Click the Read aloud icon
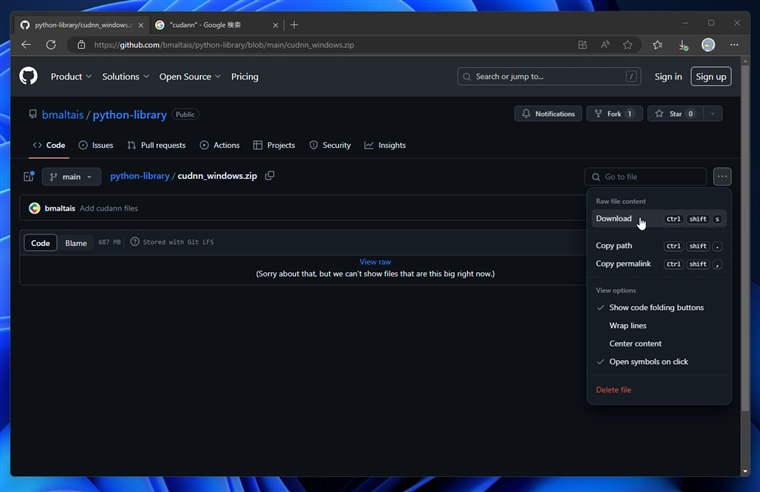This screenshot has height=492, width=760. click(x=605, y=45)
